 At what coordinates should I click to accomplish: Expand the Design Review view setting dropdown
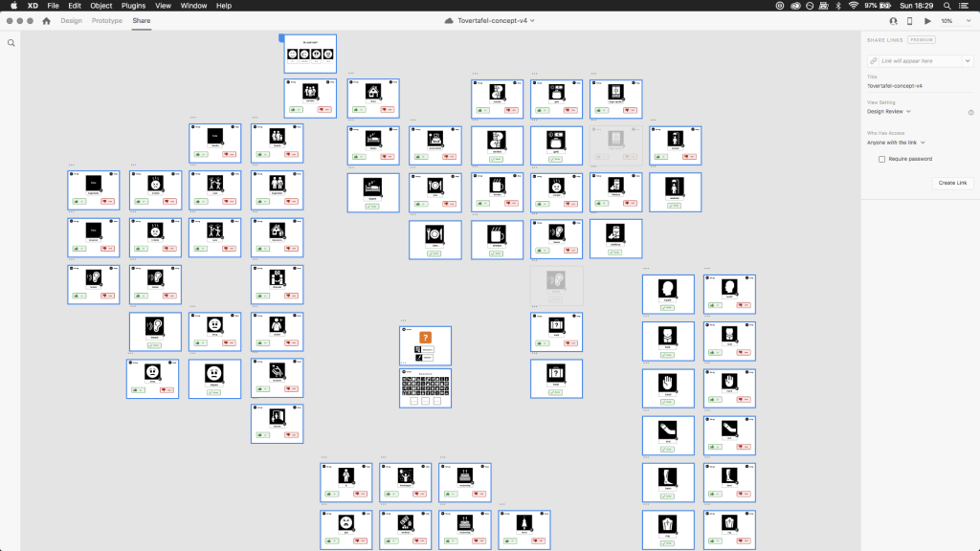(x=889, y=111)
